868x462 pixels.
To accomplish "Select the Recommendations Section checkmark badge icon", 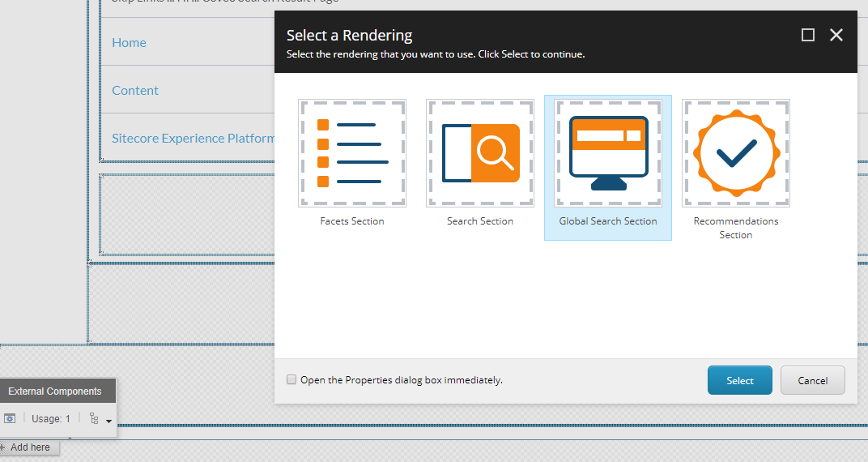I will 736,153.
